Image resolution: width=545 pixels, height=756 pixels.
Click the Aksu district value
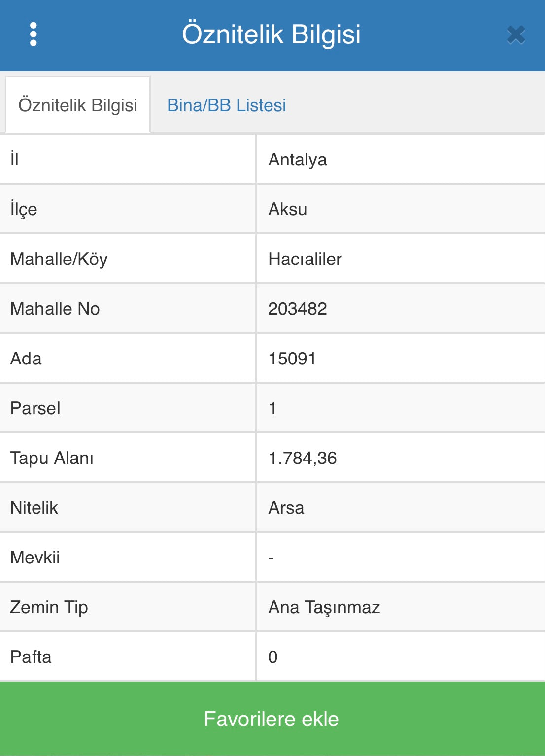[x=287, y=209]
